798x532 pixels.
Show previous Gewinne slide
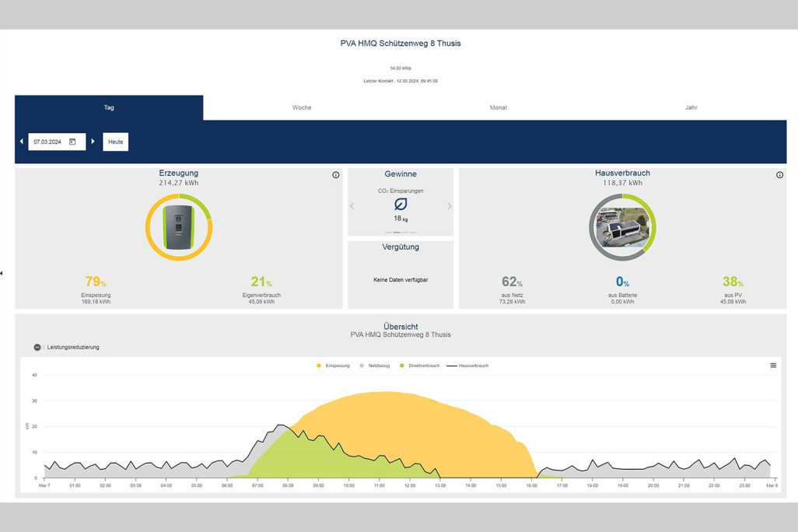click(x=352, y=206)
